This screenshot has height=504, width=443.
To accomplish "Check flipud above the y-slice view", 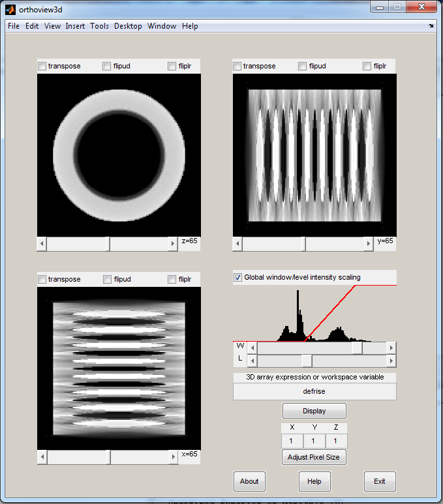I will click(x=303, y=67).
